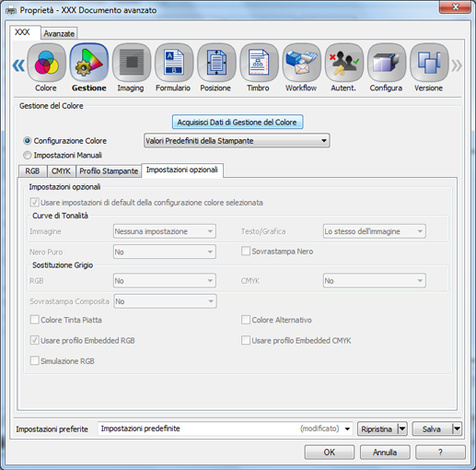Switch to the Profilo Stampante tab

click(109, 171)
